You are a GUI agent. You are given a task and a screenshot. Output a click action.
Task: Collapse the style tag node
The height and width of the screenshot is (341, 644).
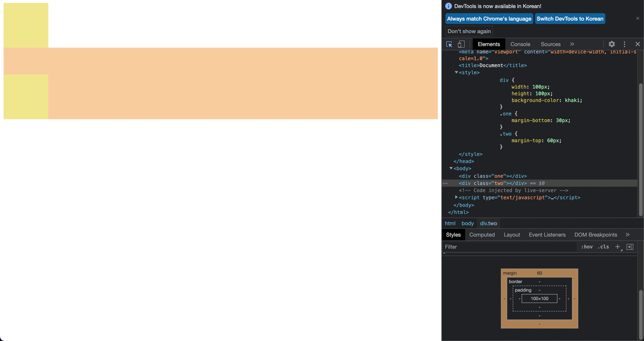[x=456, y=73]
